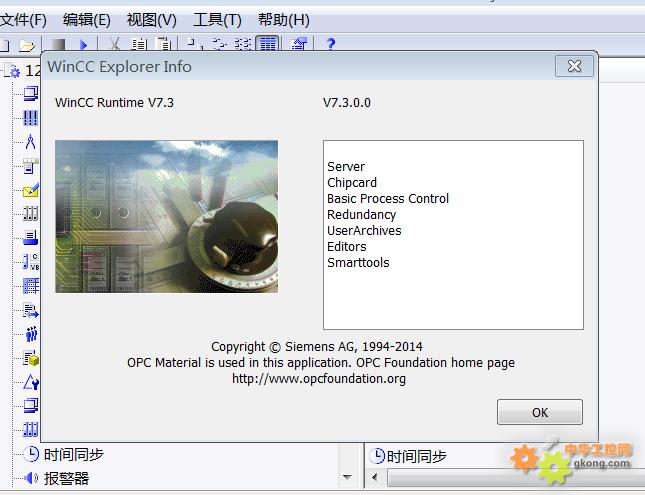Select the Text Distributor arrow icon
Image resolution: width=645 pixels, height=495 pixels.
[x=31, y=310]
